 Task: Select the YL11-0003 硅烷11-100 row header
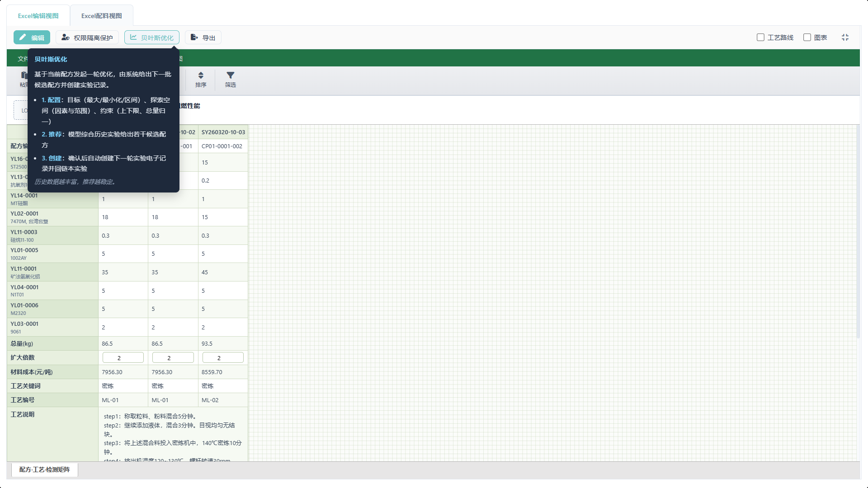[x=53, y=235]
